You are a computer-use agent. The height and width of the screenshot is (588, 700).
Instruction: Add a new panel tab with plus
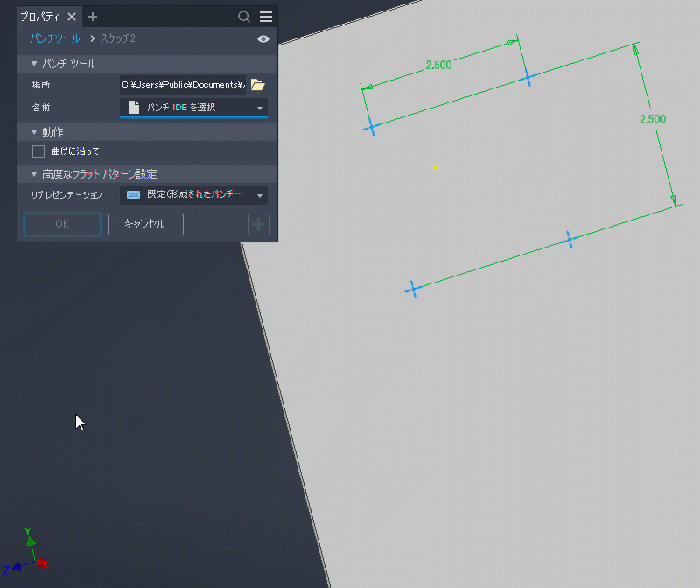pyautogui.click(x=93, y=17)
